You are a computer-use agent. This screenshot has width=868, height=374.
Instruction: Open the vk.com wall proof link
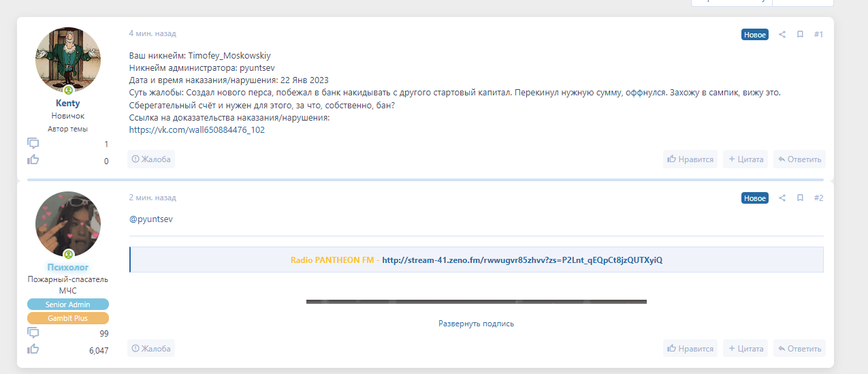[x=197, y=129]
